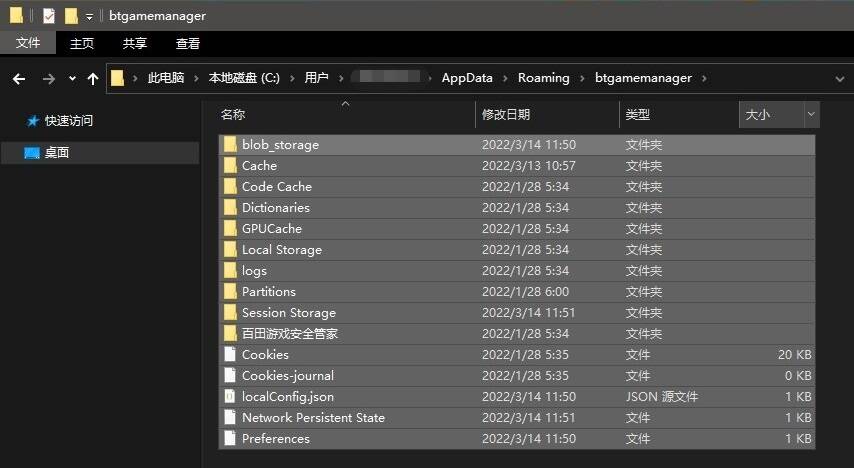Click the Back navigation arrow
Viewport: 854px width, 468px height.
coord(19,78)
